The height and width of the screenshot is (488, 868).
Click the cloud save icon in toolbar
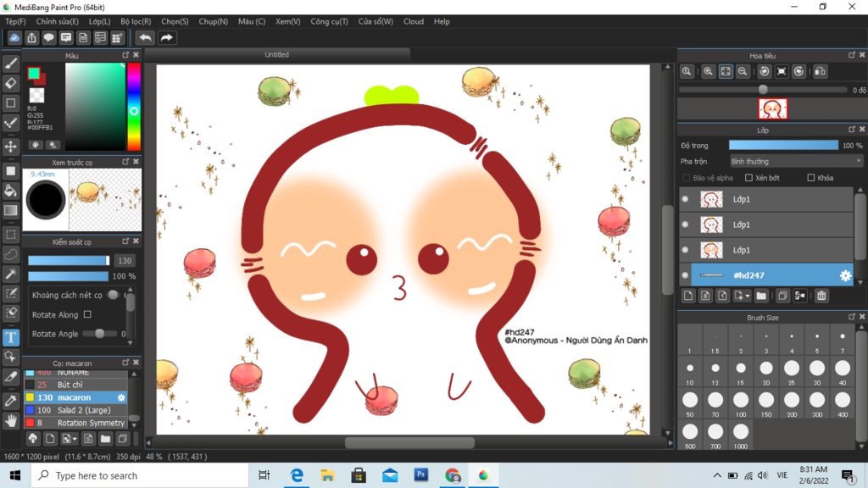coord(14,37)
